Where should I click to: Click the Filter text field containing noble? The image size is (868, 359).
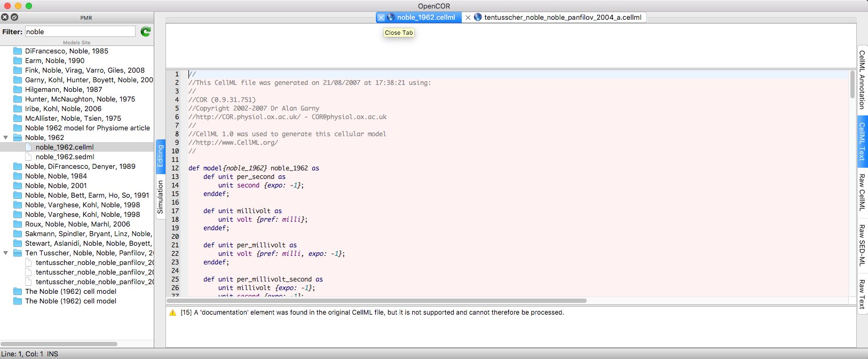click(80, 32)
